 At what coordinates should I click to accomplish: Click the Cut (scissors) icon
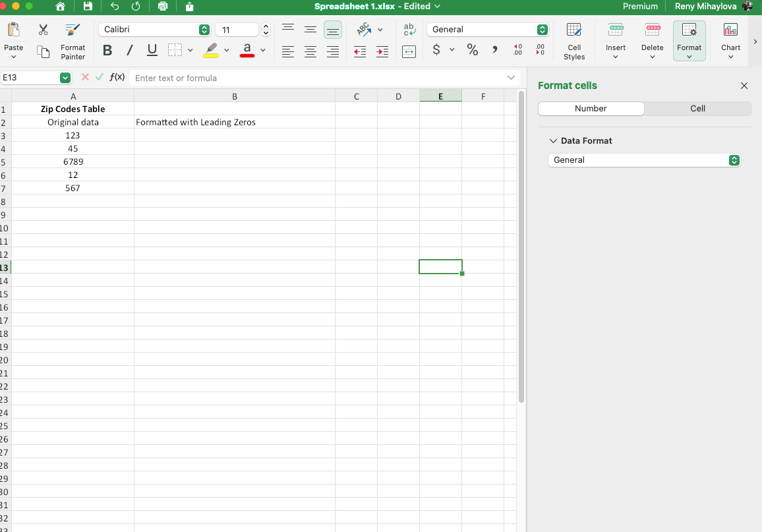pyautogui.click(x=42, y=30)
